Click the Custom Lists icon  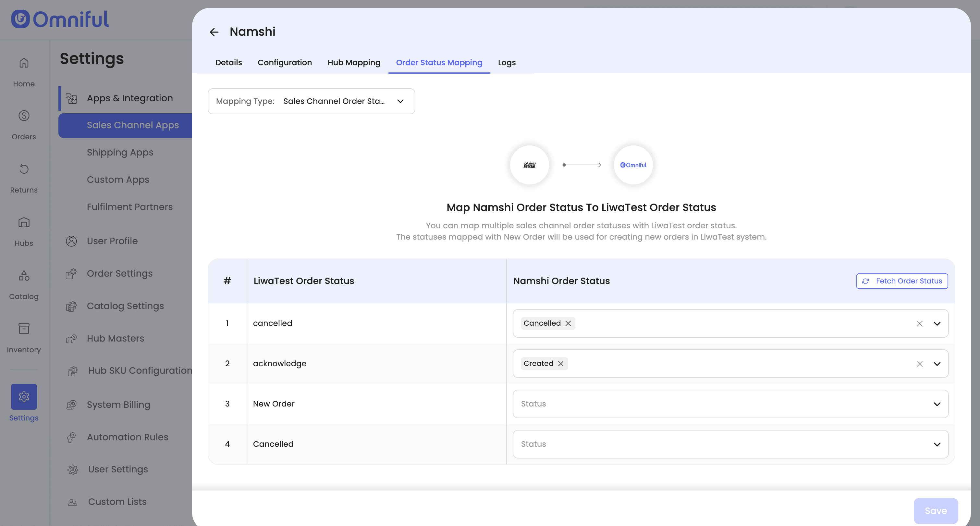(x=72, y=502)
